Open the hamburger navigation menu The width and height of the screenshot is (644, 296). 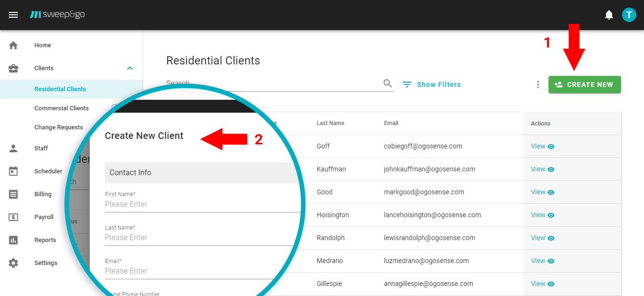click(x=13, y=14)
